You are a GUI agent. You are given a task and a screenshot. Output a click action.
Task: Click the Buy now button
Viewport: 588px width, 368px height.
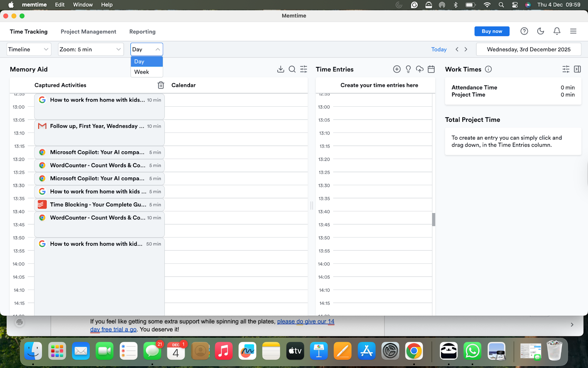pyautogui.click(x=492, y=31)
